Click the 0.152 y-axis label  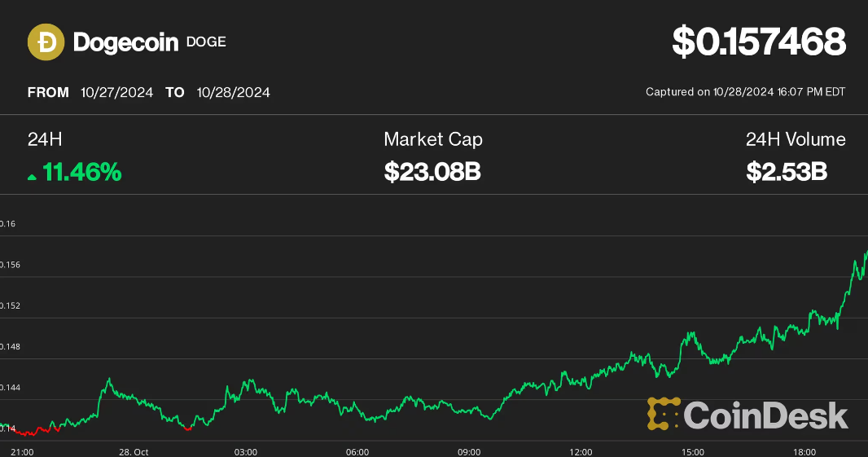tap(10, 305)
